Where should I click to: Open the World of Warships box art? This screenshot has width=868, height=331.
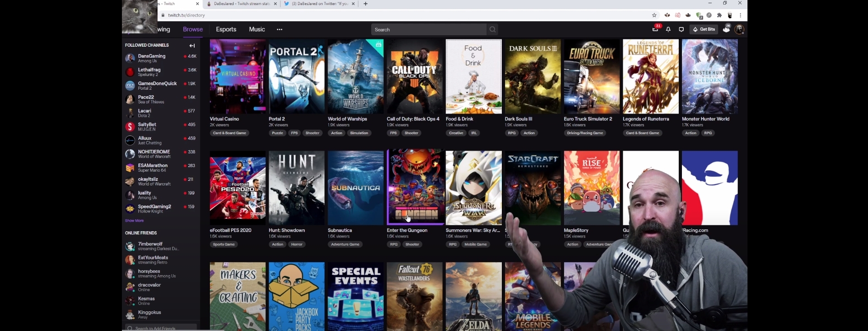(356, 76)
